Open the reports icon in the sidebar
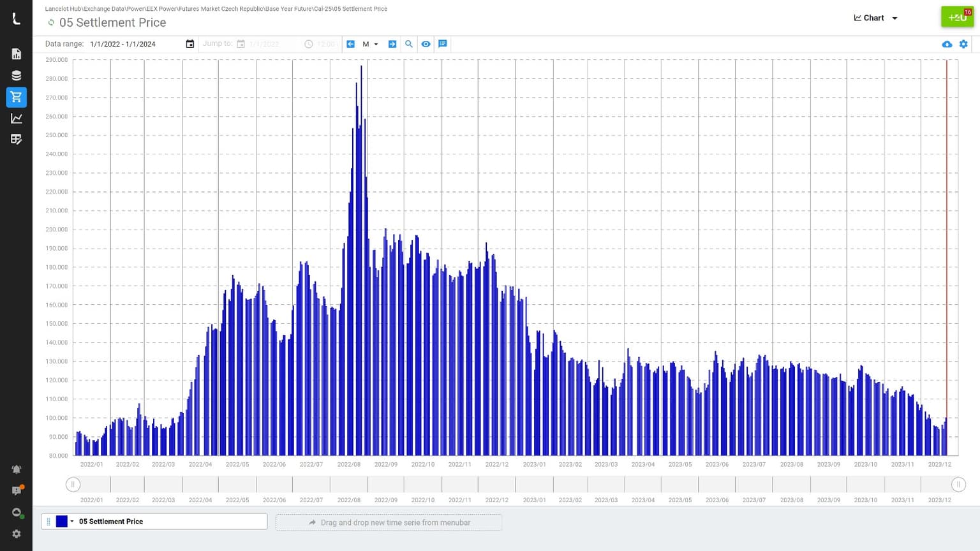Screen dimensions: 980x551 (17, 54)
